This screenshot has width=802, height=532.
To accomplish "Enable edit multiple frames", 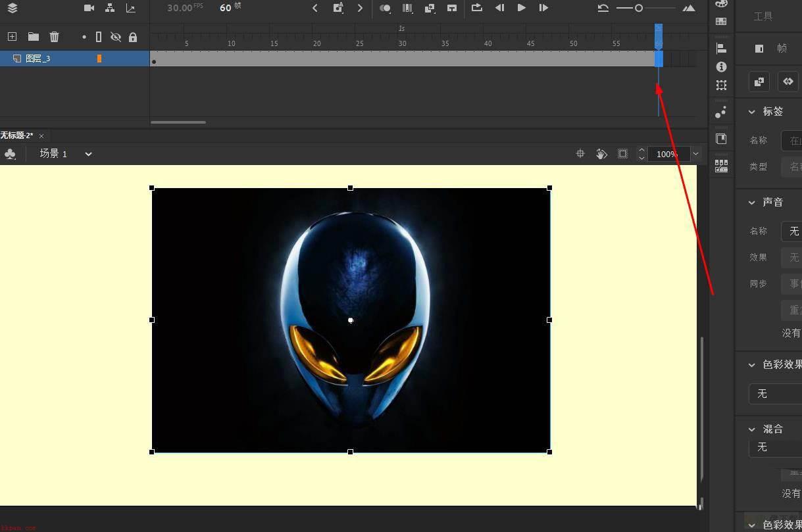I will pyautogui.click(x=408, y=8).
